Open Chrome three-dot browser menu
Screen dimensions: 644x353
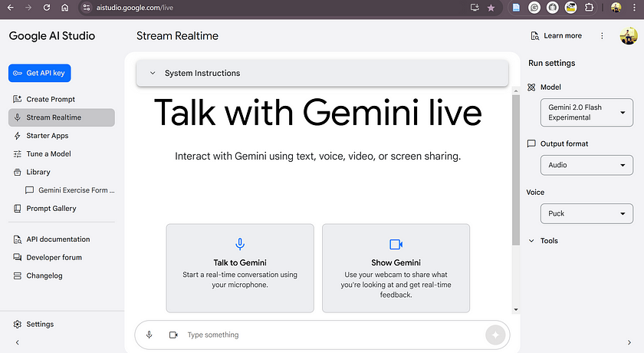point(634,8)
